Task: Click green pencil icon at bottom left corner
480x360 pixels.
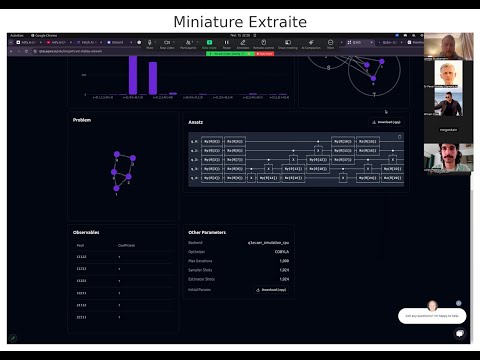Action: 13,338
